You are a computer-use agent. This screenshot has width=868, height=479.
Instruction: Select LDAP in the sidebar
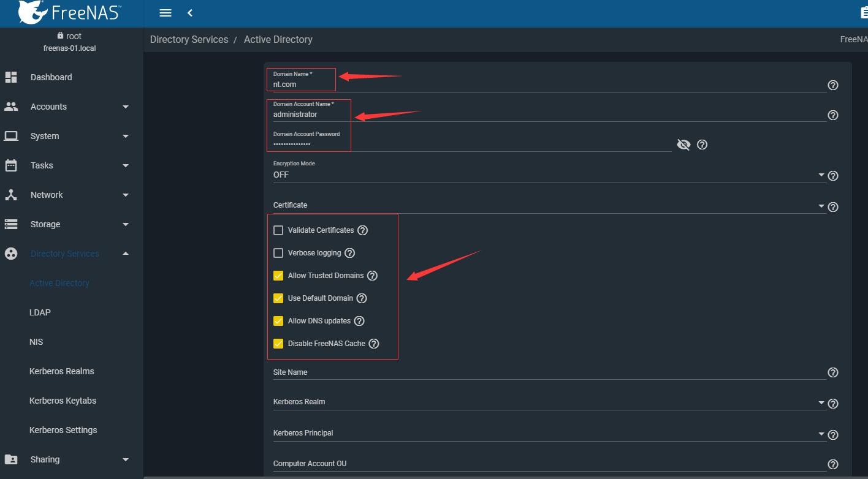(x=40, y=312)
